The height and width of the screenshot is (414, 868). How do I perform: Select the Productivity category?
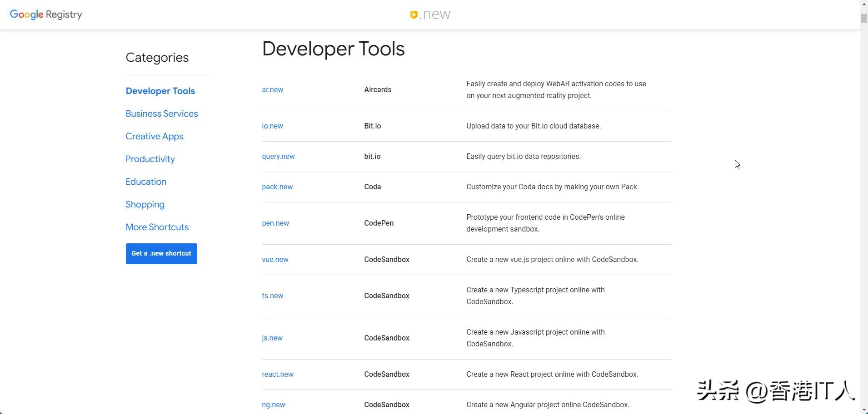(150, 159)
